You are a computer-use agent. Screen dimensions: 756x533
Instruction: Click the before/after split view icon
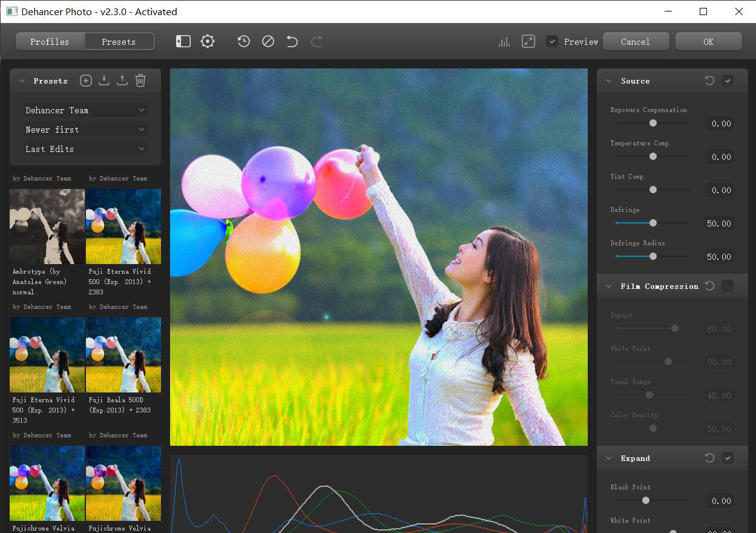coord(183,41)
